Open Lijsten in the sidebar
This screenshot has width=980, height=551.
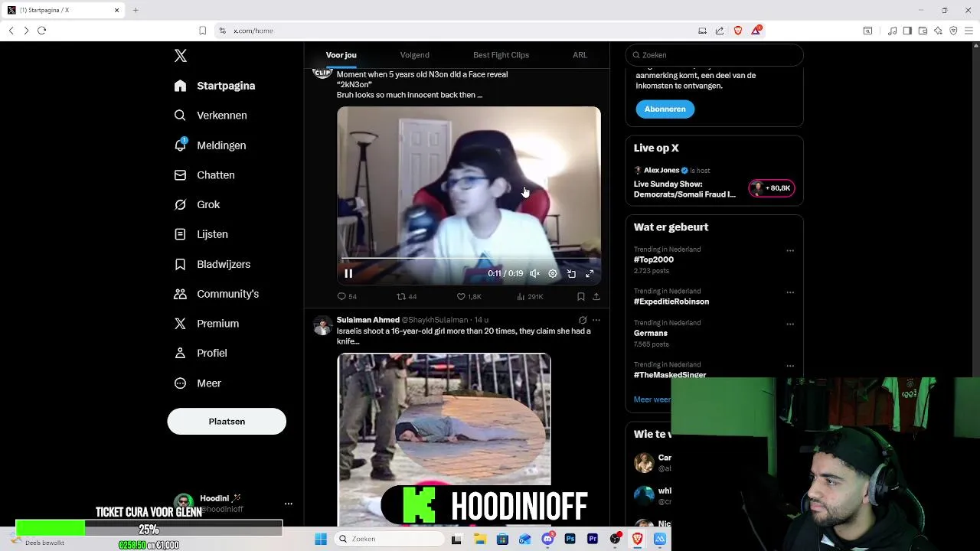click(201, 234)
